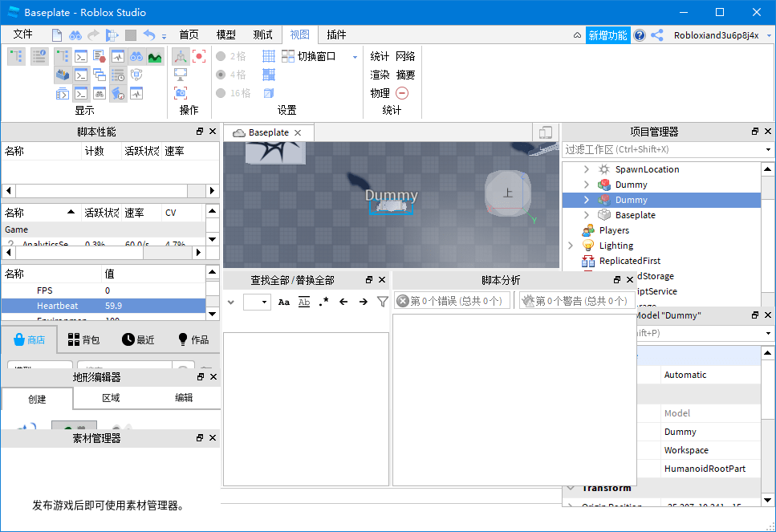Switch to the 模型 ribbon tab
This screenshot has width=776, height=532.
tap(225, 35)
